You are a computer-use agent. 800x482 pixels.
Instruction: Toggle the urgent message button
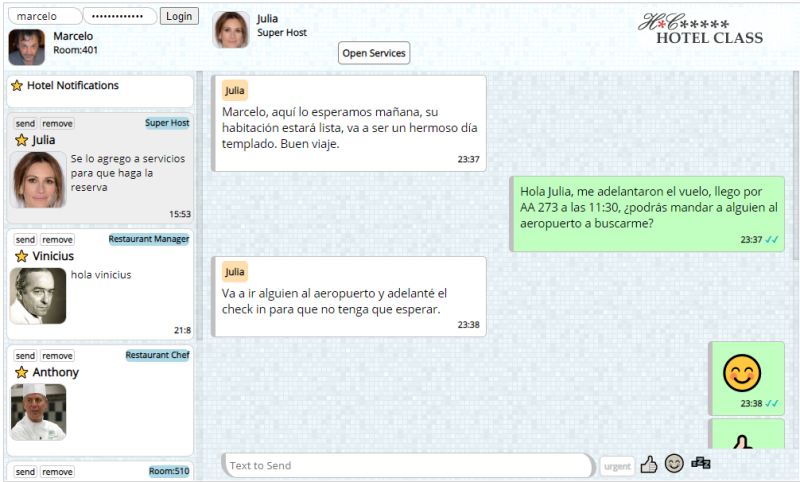(617, 466)
